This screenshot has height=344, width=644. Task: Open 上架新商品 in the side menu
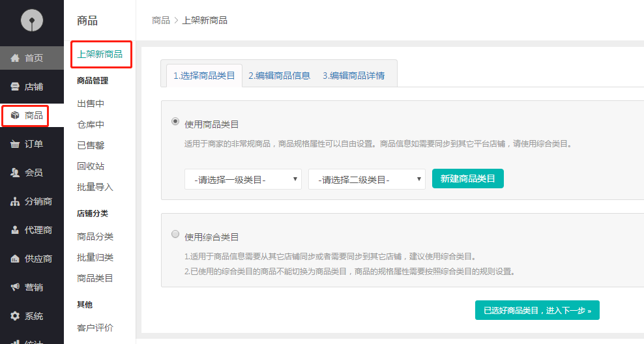[100, 54]
